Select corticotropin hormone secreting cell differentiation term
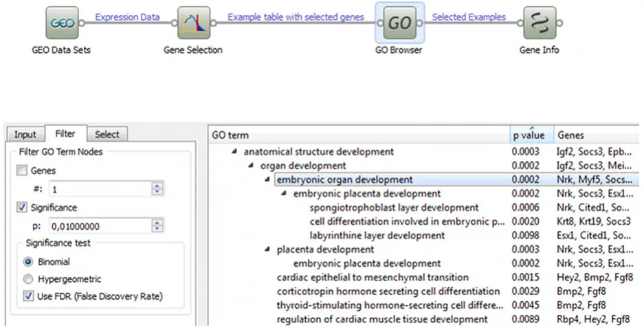This screenshot has height=332, width=644. [x=388, y=291]
